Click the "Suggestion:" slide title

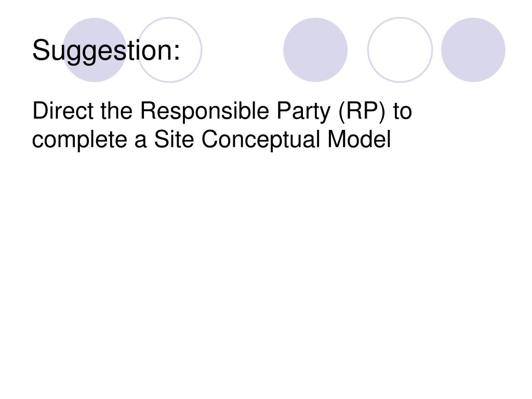point(106,51)
